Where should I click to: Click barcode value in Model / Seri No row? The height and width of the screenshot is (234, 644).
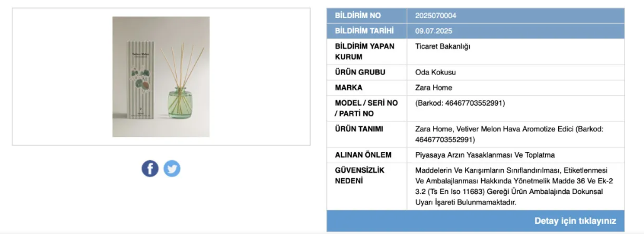[460, 103]
